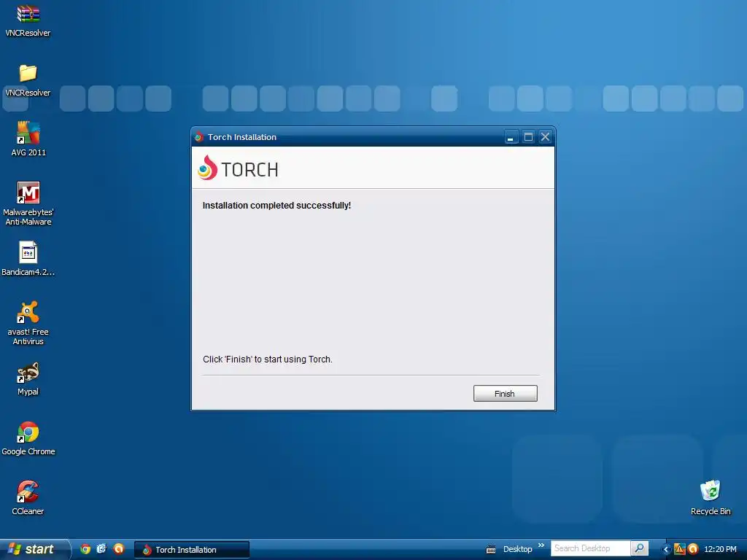Click the magnifier search button on the taskbar
The image size is (747, 560).
click(639, 548)
